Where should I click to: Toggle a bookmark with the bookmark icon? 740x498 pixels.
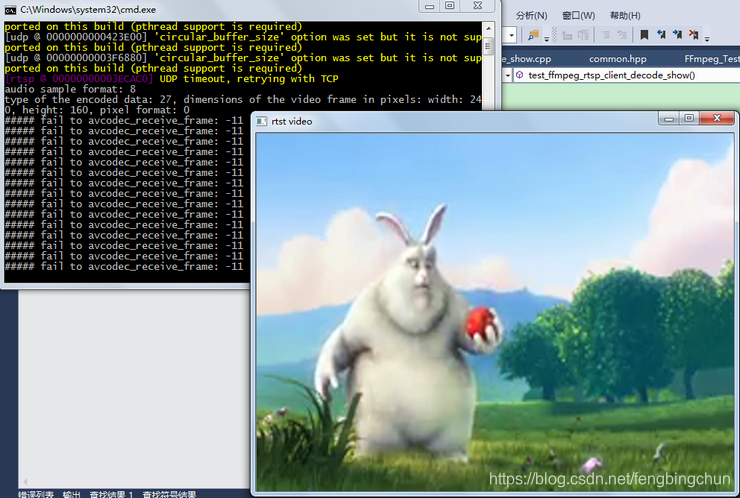tap(644, 34)
